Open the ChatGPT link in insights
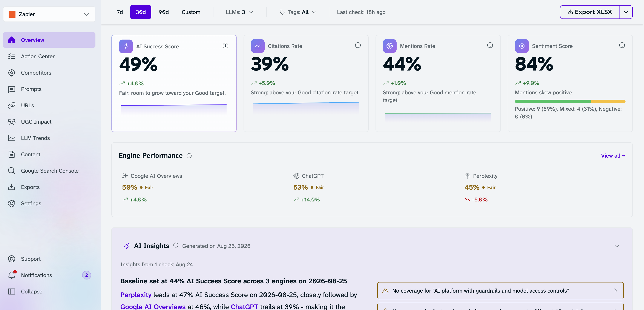This screenshot has height=310, width=644. click(x=244, y=307)
